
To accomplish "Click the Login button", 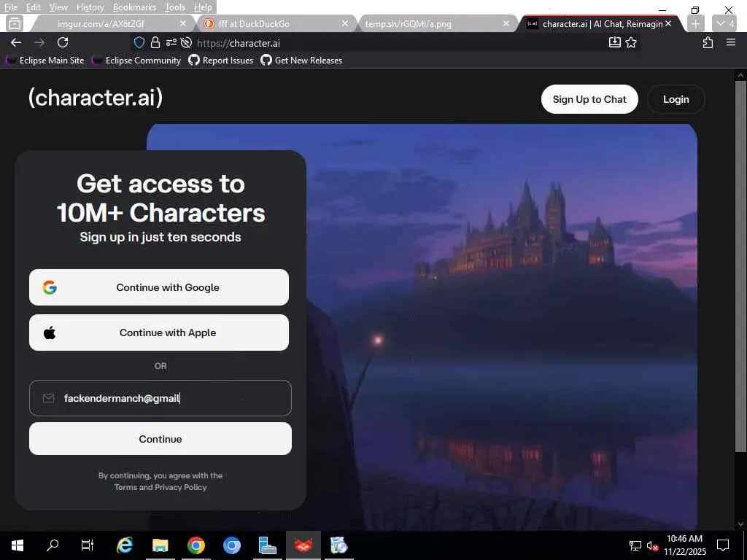I will (676, 99).
